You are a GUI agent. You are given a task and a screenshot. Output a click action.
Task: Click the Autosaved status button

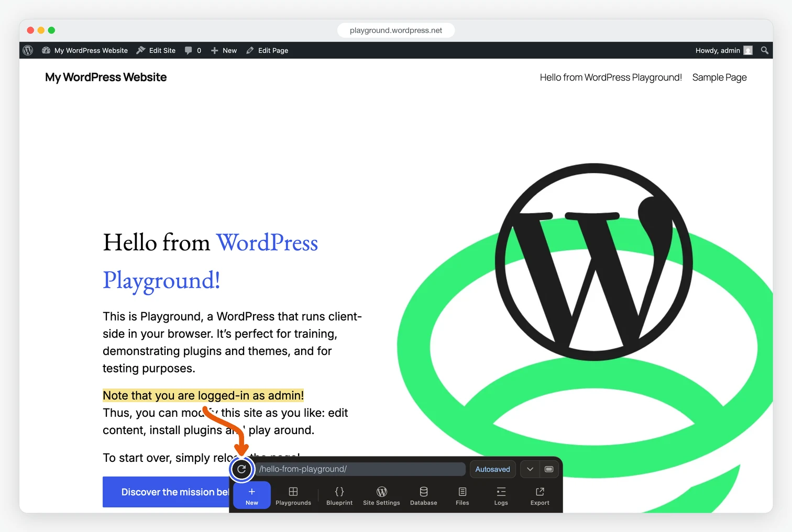click(492, 469)
